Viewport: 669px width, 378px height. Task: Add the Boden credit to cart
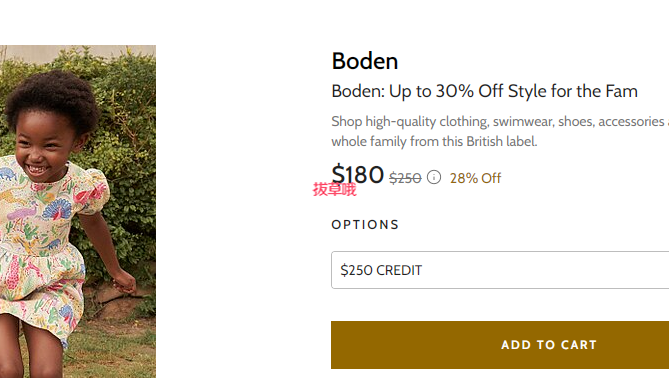500,345
